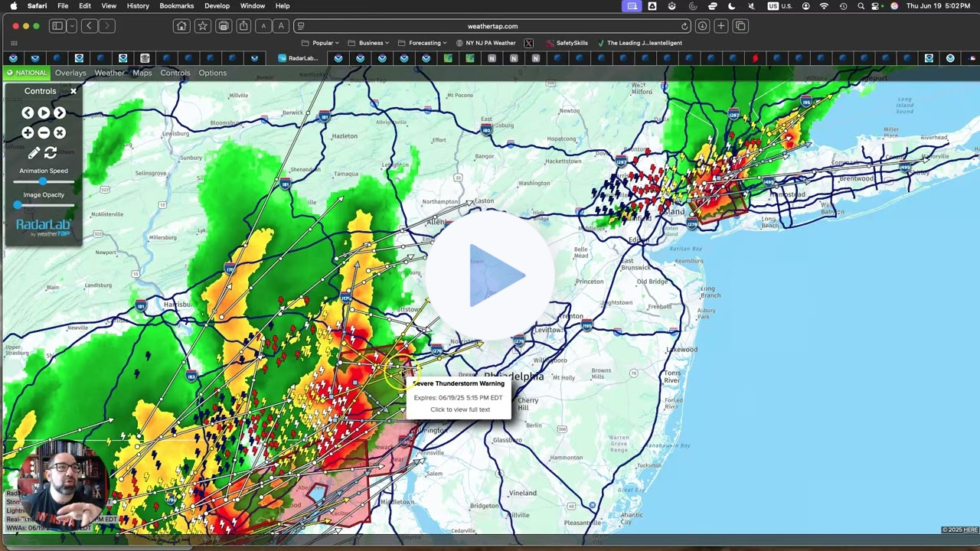
Task: Toggle the Safari sidebar
Action: coord(57,26)
